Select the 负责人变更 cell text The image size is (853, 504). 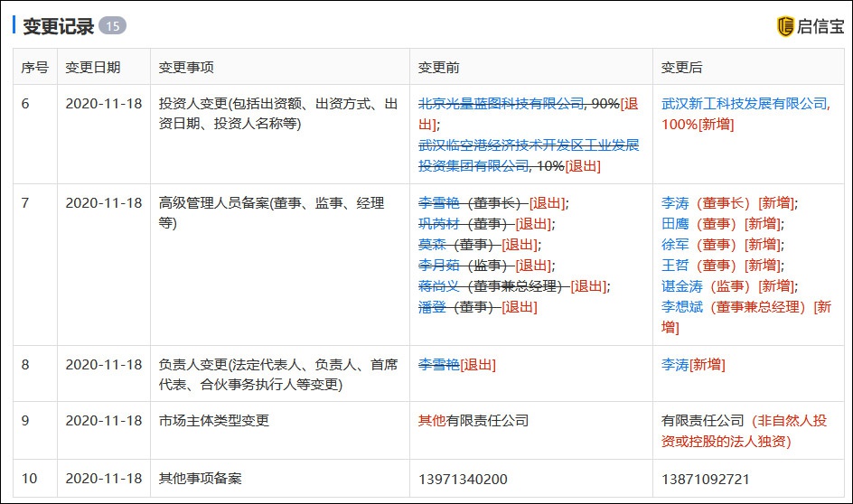tap(278, 375)
